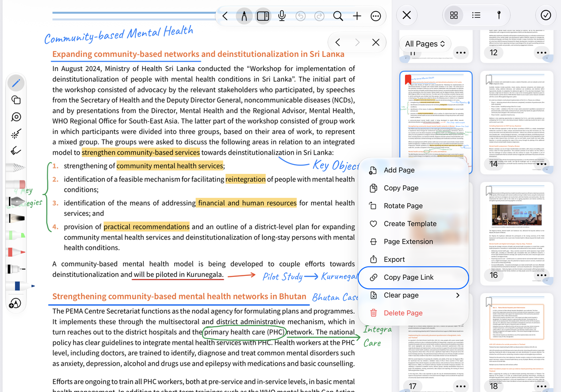The height and width of the screenshot is (392, 561).
Task: Switch pages panel to list view
Action: (476, 15)
